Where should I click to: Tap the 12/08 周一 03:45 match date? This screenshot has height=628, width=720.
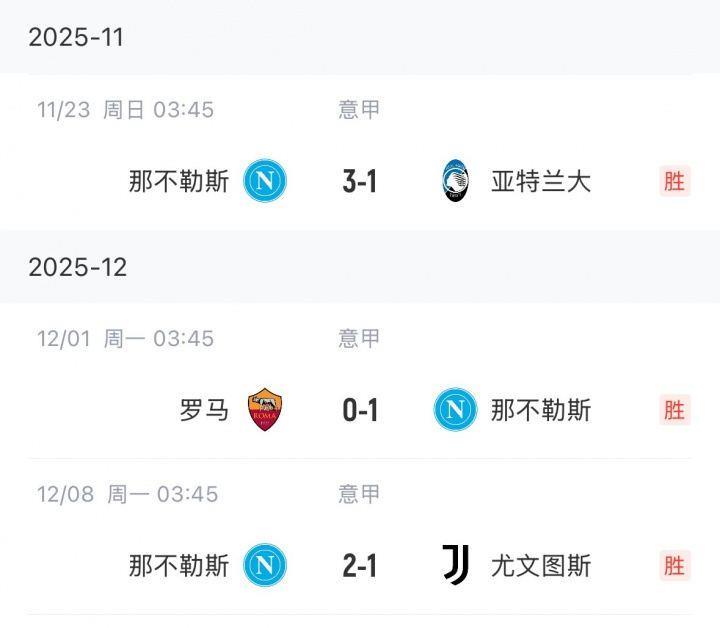point(127,494)
